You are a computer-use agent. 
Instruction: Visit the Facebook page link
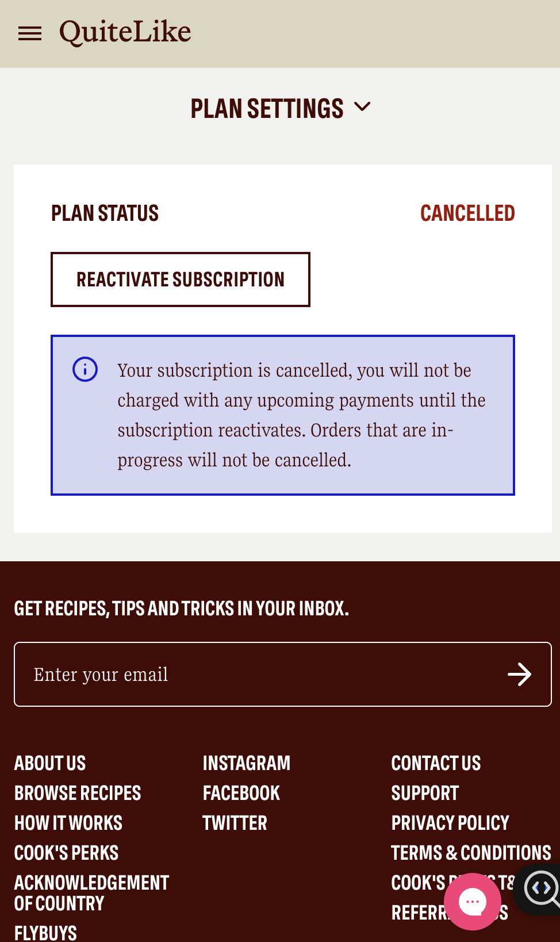tap(241, 793)
